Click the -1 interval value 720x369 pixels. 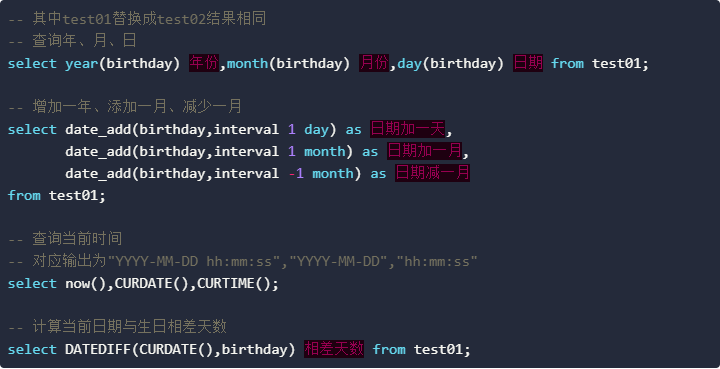(296, 174)
